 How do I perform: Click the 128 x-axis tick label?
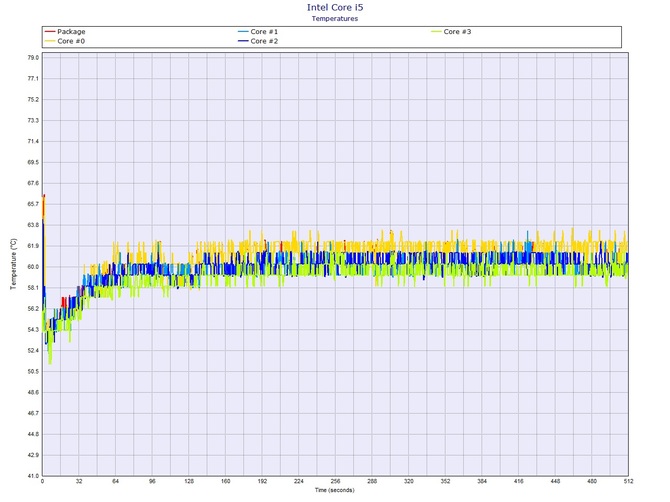click(189, 481)
